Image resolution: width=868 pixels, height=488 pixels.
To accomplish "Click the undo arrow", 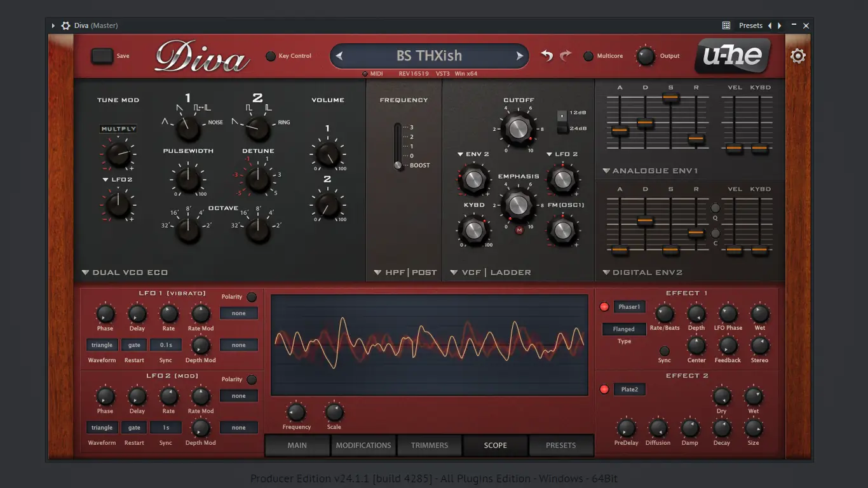I will tap(546, 56).
